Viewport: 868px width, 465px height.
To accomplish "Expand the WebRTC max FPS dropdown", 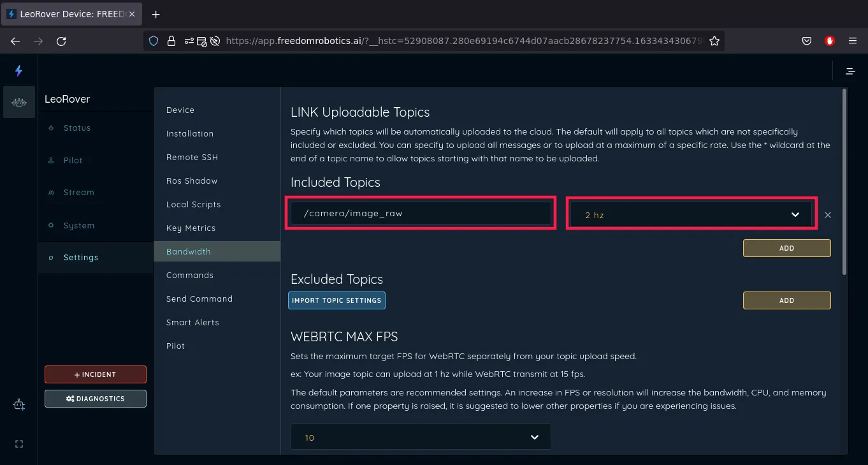I will coord(421,438).
